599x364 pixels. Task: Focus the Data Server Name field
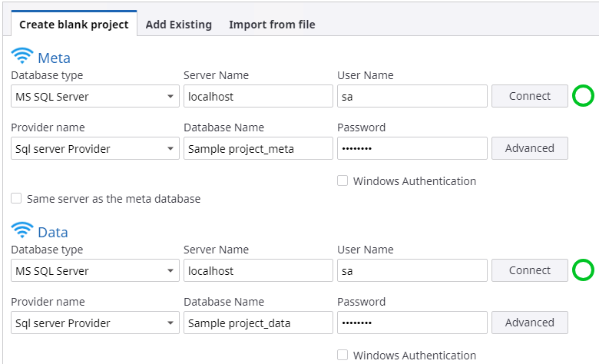pos(258,270)
